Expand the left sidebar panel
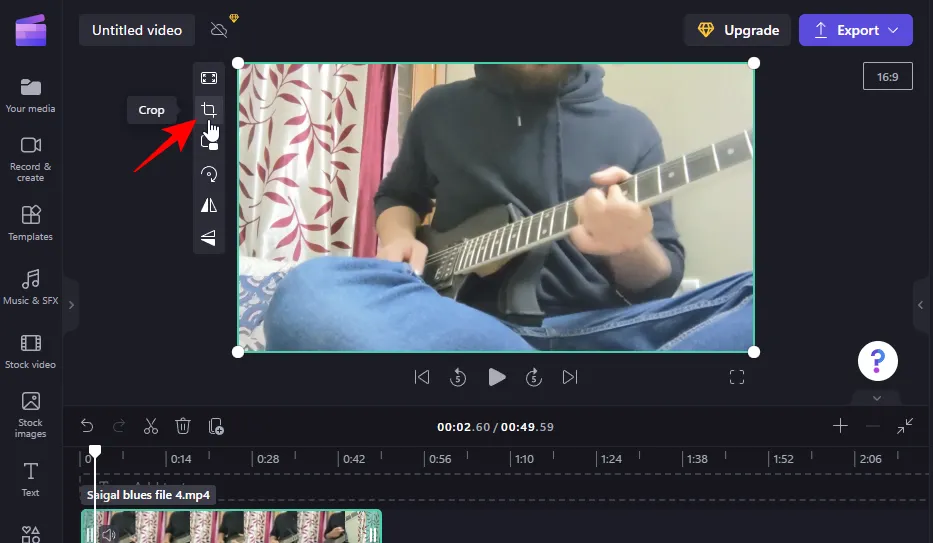 pyautogui.click(x=71, y=304)
